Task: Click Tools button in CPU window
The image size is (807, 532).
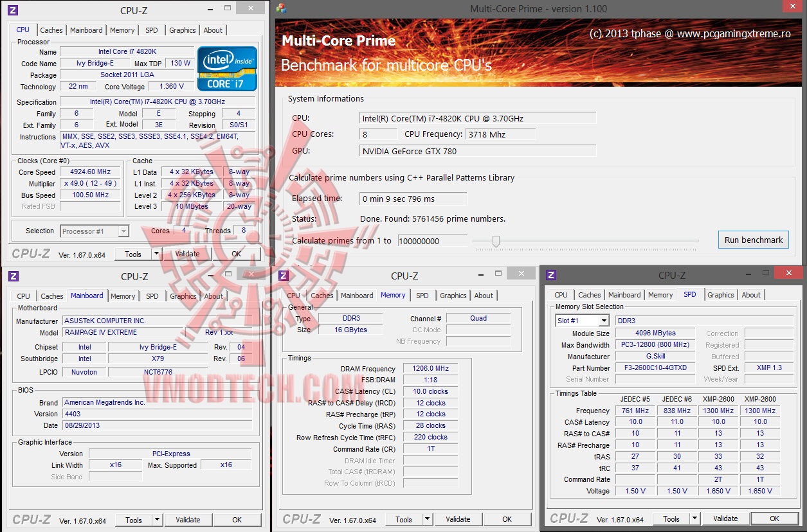Action: coord(133,254)
